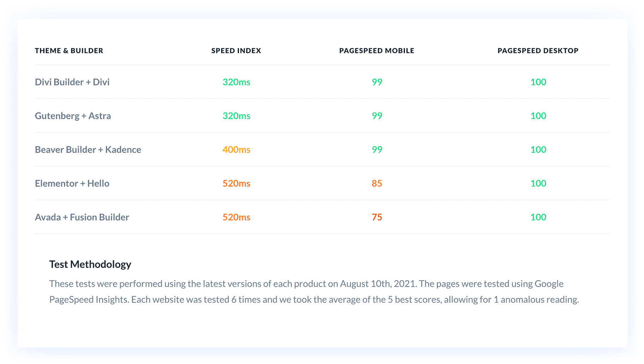Viewport: 644px width, 364px height.
Task: Click Avada's 520ms speed index value
Action: [x=236, y=217]
